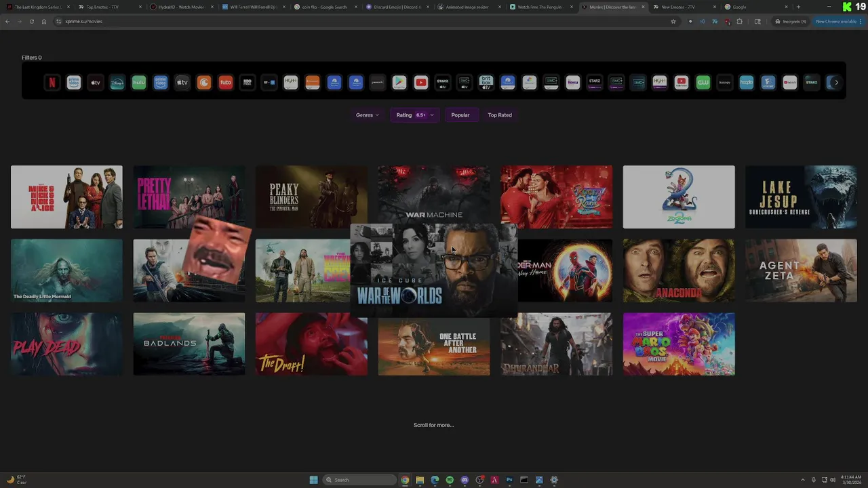Open Chrome from the taskbar
Viewport: 868px width, 488px height.
405,480
